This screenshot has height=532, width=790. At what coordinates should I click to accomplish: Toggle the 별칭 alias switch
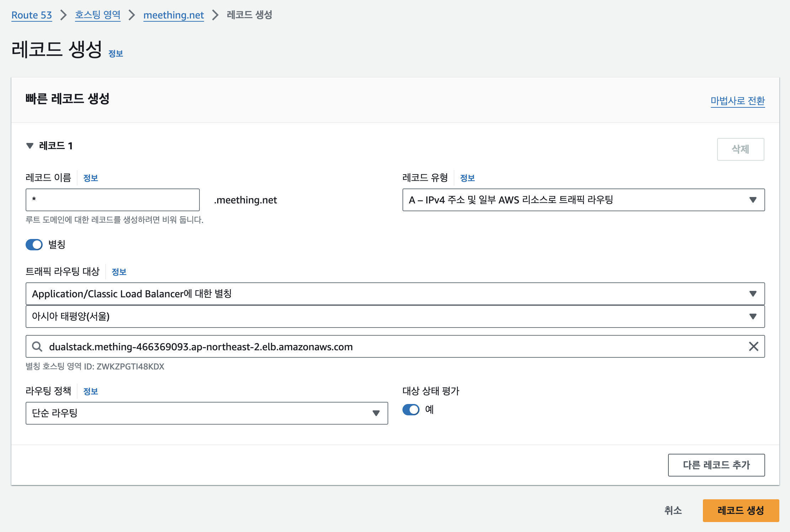[34, 245]
